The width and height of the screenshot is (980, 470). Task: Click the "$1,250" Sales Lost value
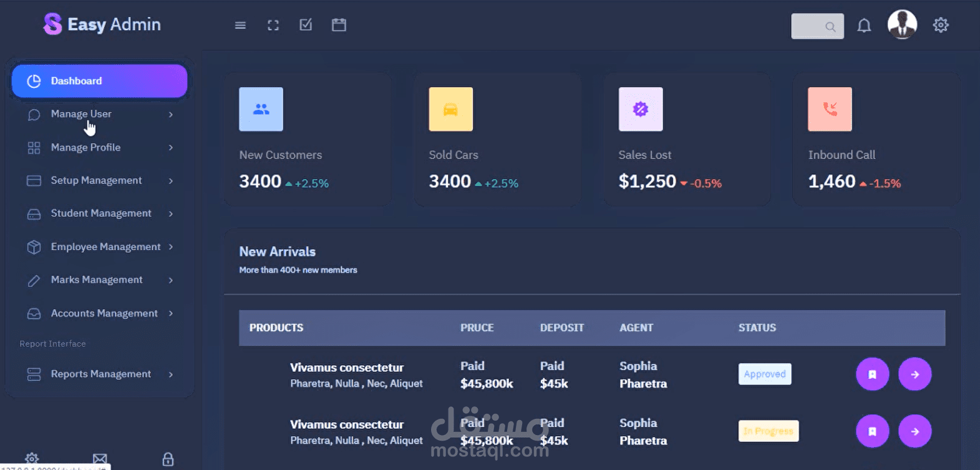(x=648, y=182)
